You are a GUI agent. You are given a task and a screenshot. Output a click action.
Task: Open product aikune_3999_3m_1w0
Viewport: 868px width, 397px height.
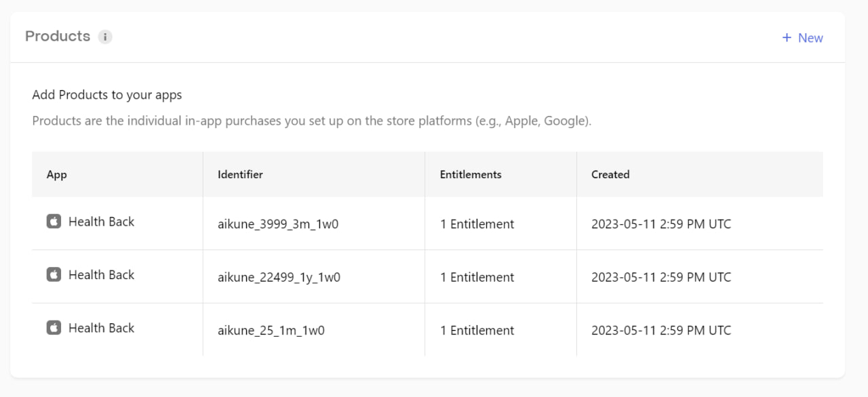[x=278, y=224]
